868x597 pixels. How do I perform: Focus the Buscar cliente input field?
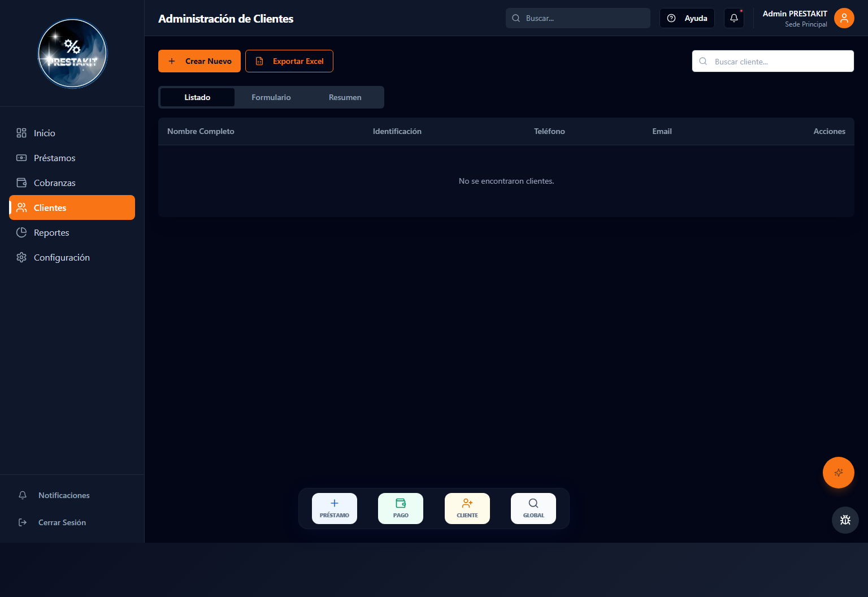pyautogui.click(x=773, y=61)
